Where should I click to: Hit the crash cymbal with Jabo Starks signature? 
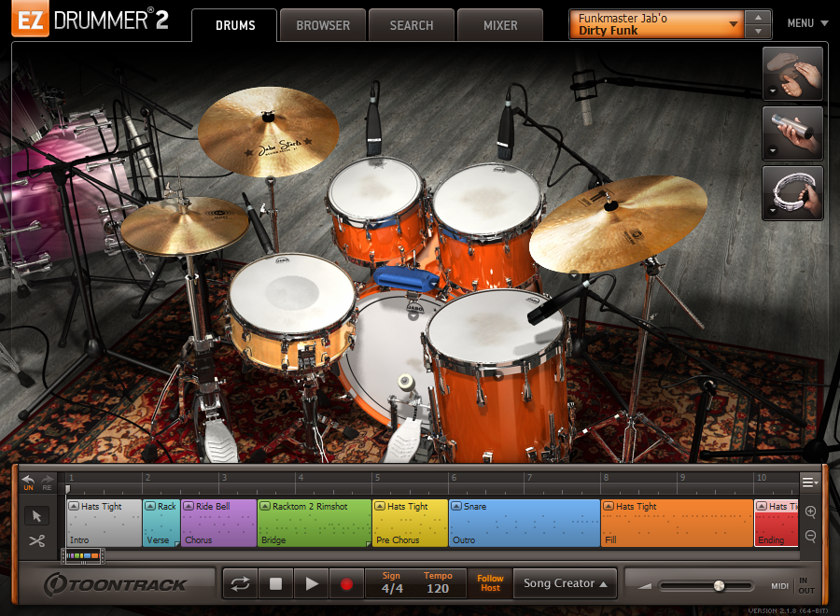tap(268, 132)
